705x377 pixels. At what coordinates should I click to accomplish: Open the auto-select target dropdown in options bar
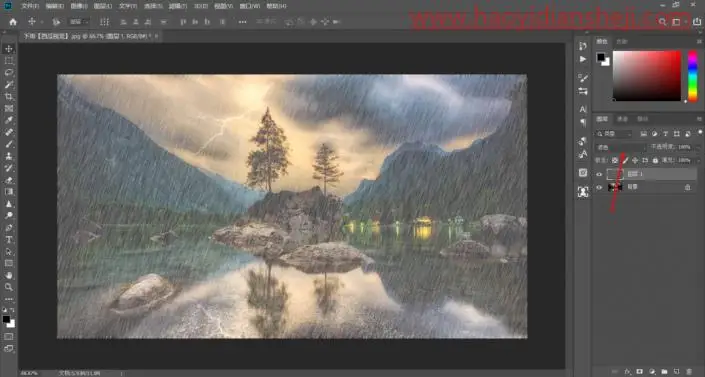coord(79,22)
